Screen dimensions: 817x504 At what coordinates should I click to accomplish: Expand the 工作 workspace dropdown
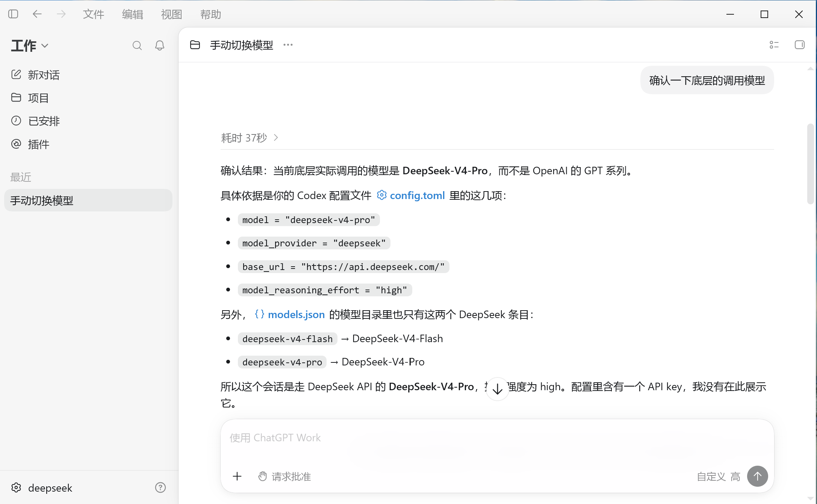click(x=30, y=46)
